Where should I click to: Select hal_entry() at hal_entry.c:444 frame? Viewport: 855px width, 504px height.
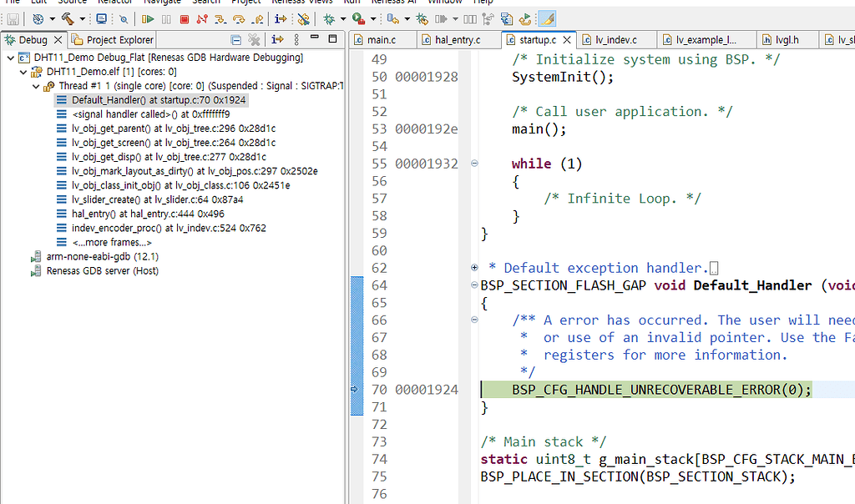[148, 214]
